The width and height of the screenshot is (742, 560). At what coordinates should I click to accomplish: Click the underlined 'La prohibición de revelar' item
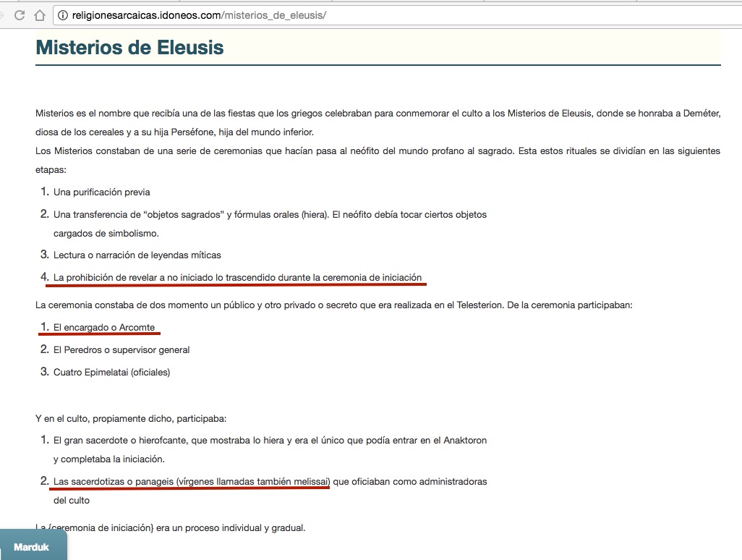[237, 277]
